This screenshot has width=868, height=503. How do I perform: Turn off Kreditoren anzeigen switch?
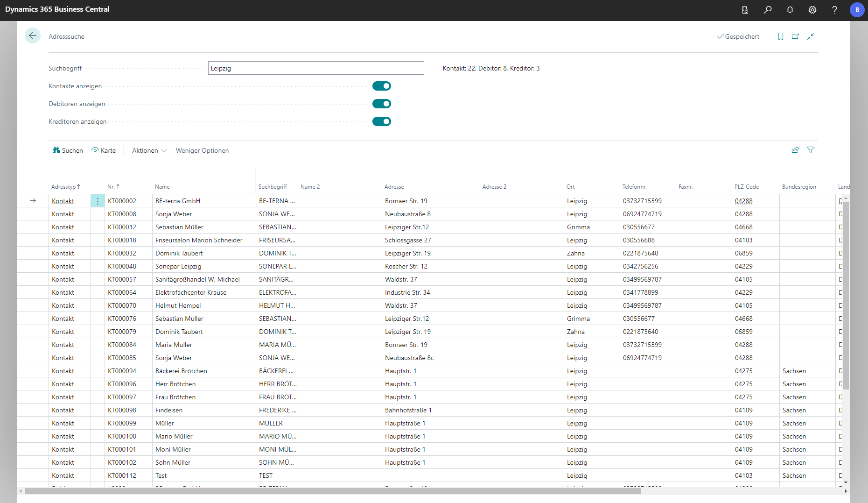click(x=381, y=121)
